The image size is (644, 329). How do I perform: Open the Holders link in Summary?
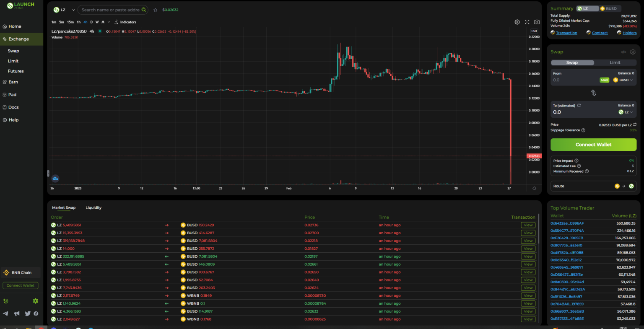[x=629, y=33]
